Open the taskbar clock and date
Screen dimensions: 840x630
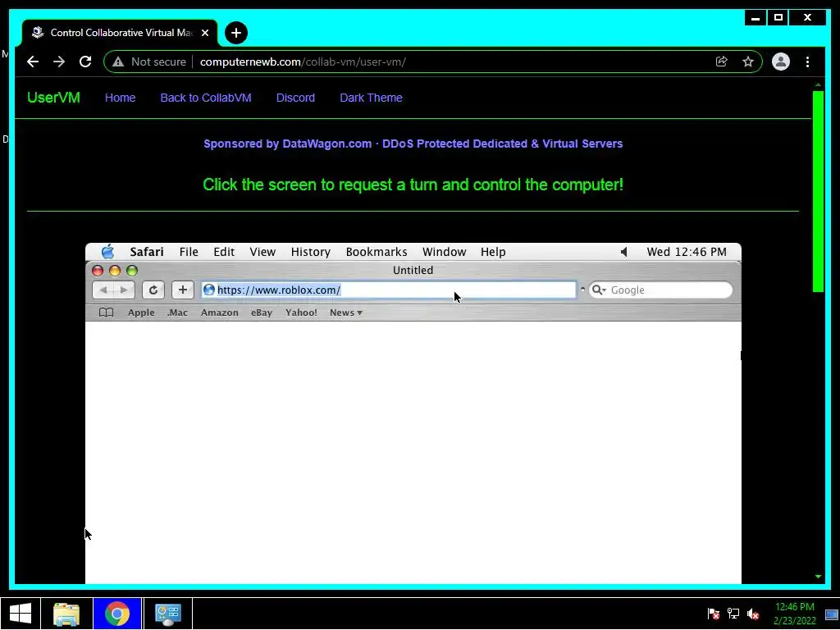[x=794, y=614]
